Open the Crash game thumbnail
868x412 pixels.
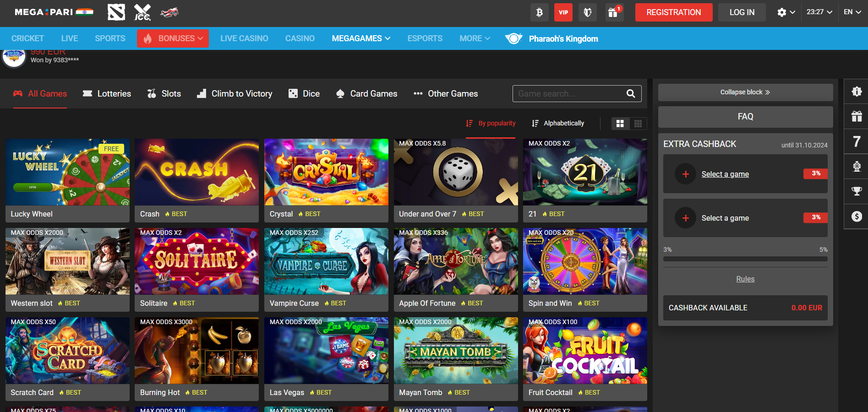click(197, 172)
